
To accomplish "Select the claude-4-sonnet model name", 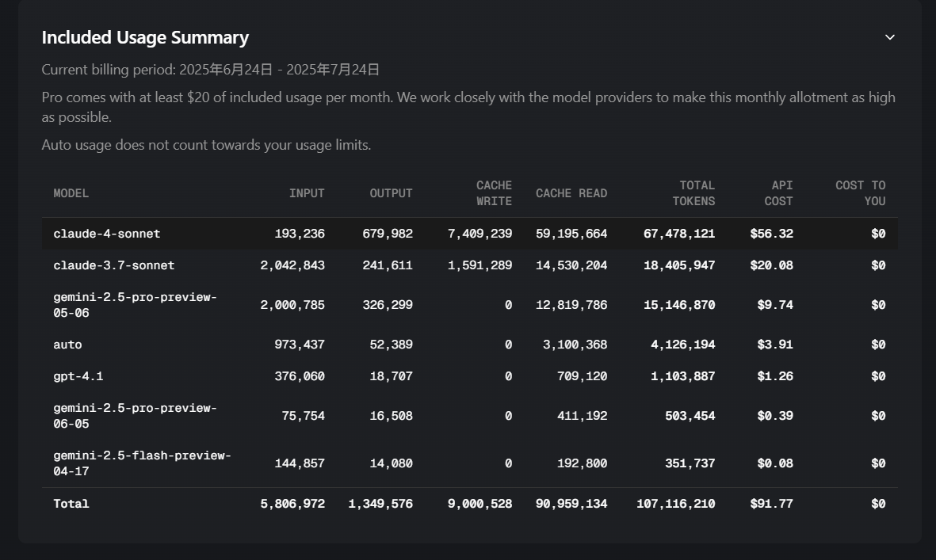I will click(x=107, y=234).
